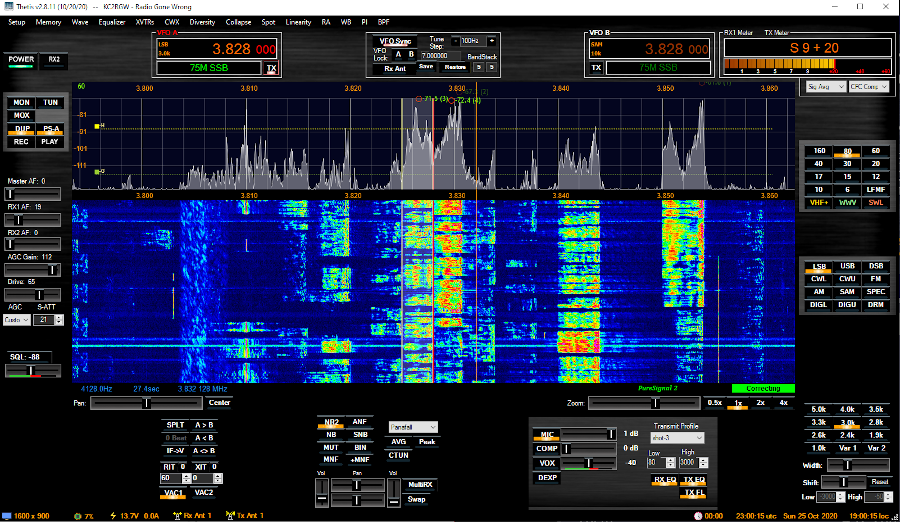900x522 pixels.
Task: Enable the RX2 receiver
Action: 54,60
